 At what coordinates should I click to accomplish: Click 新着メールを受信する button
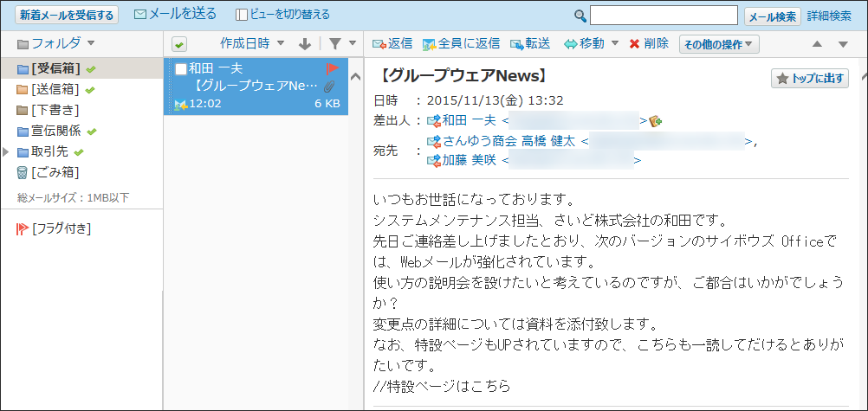tap(67, 15)
